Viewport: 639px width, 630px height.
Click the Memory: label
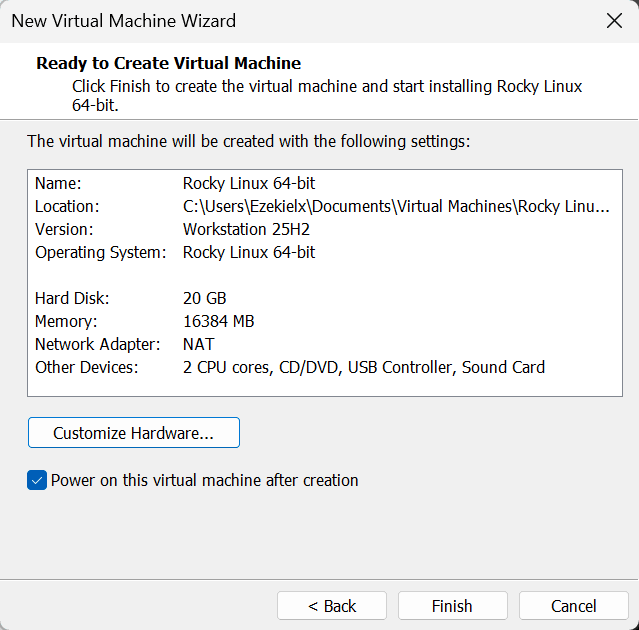(x=66, y=321)
